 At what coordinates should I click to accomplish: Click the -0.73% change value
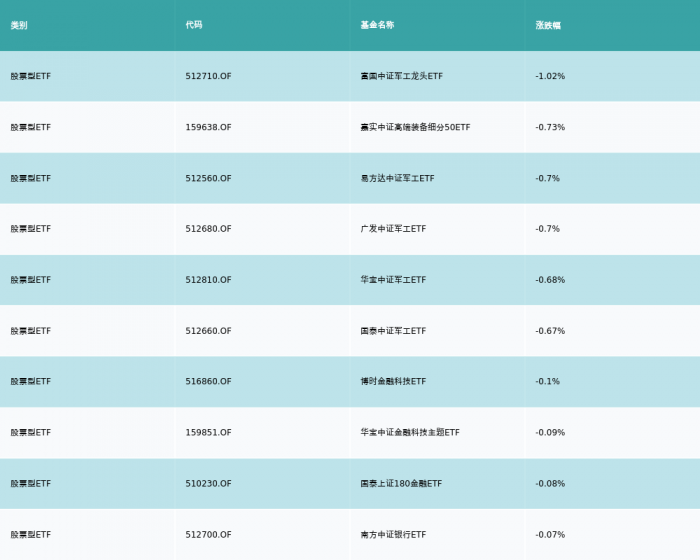click(x=550, y=127)
